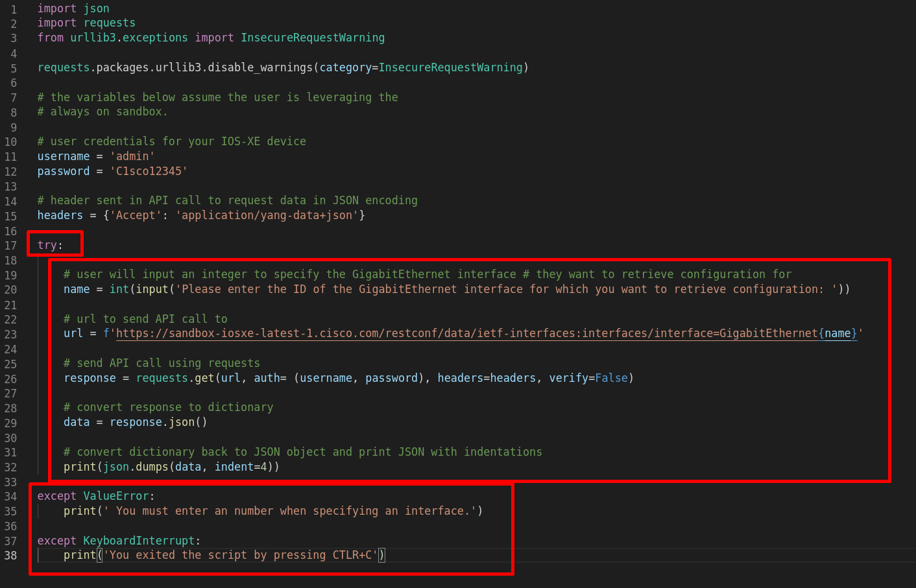The width and height of the screenshot is (916, 588).
Task: Click the '# url to send API call to' comment
Action: [x=145, y=319]
